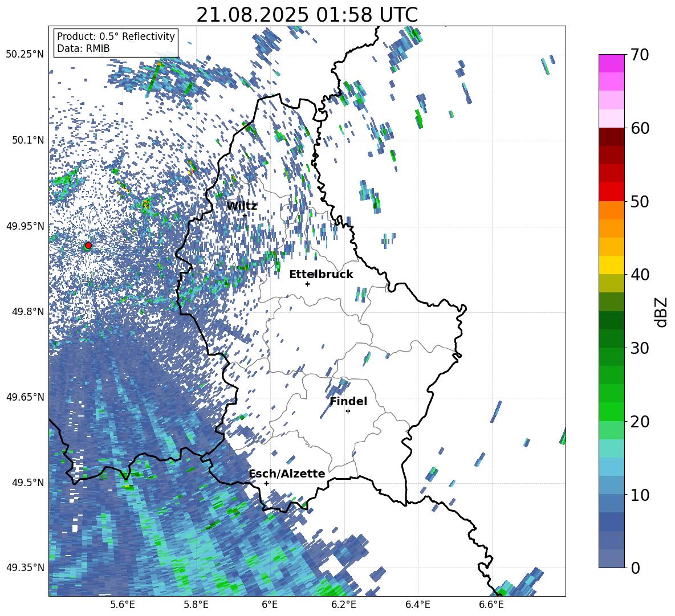The width and height of the screenshot is (675, 616).
Task: Click the Ettelbruck station cross marker
Action: click(x=307, y=284)
